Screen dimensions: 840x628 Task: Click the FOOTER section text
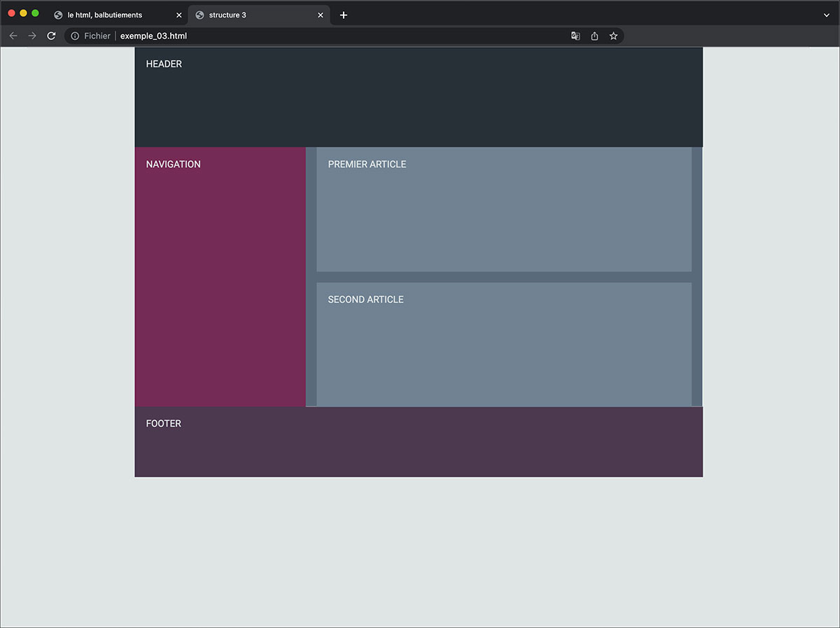point(163,424)
